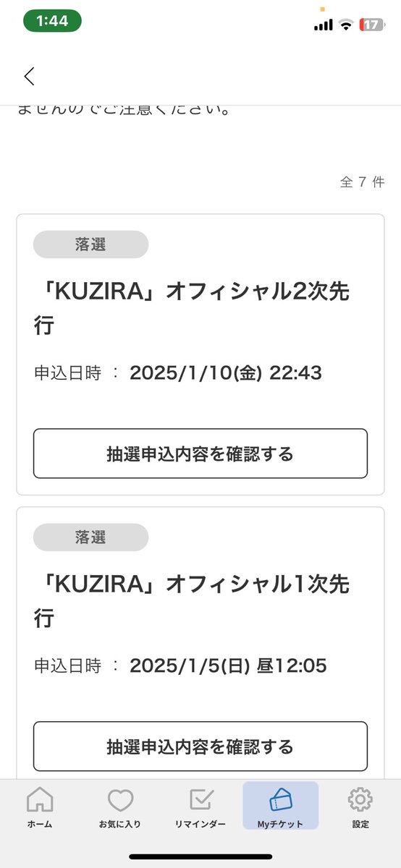Tap 落選 badge on 1次先行 card

[90, 537]
